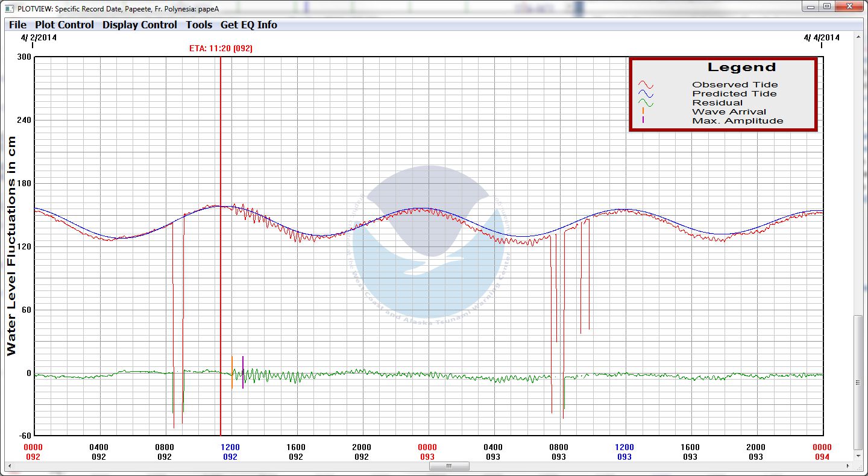The height and width of the screenshot is (476, 868).
Task: Click the 4/ 4/2014 end date label
Action: click(x=822, y=37)
